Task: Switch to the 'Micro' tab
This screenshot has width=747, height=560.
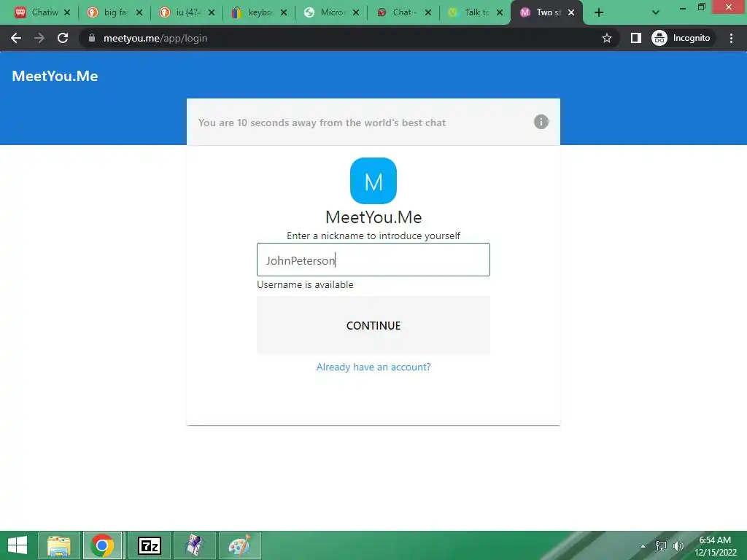Action: pyautogui.click(x=328, y=12)
